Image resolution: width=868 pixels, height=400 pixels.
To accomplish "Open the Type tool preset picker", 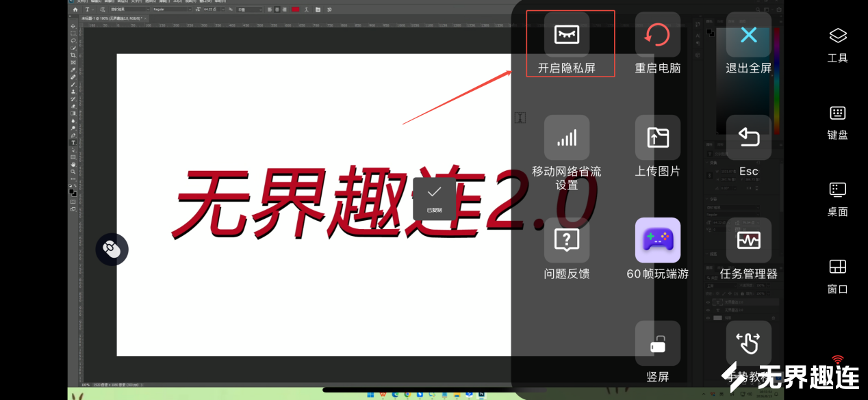I will click(89, 10).
